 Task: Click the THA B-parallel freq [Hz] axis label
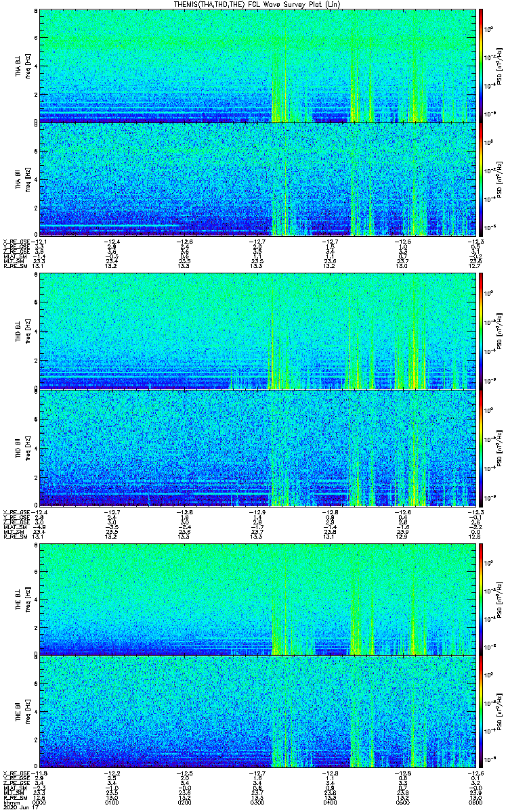[x=27, y=179]
